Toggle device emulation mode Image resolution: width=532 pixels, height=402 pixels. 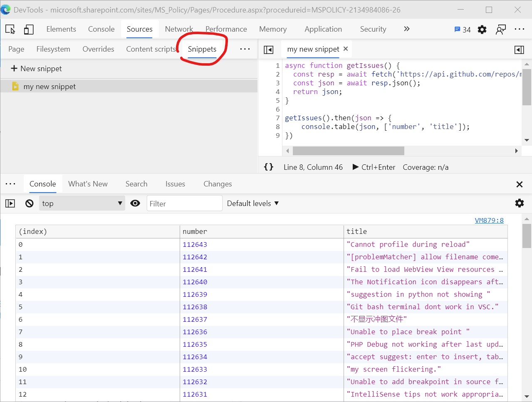(29, 29)
